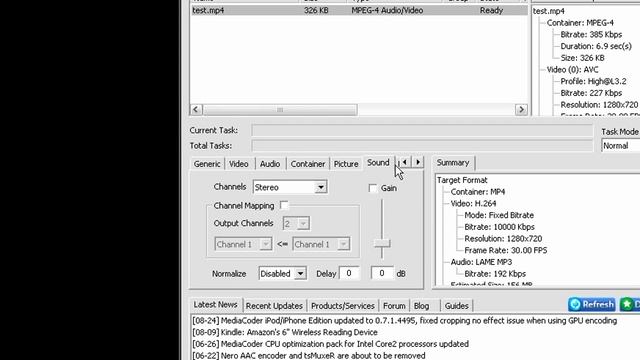Switch to the Video tab
Viewport: 640px width, 360px height.
(239, 164)
